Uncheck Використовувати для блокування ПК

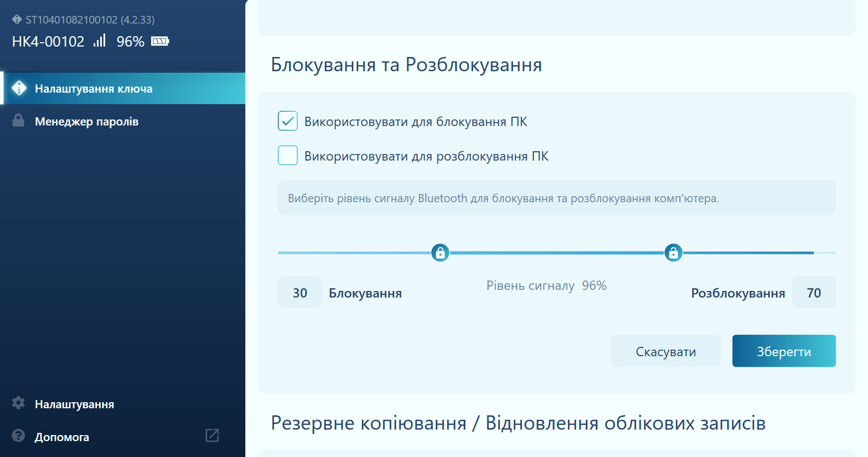click(x=288, y=121)
